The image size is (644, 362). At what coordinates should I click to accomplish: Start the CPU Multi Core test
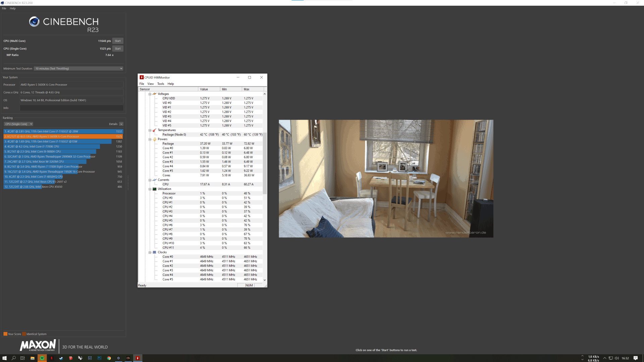[117, 41]
